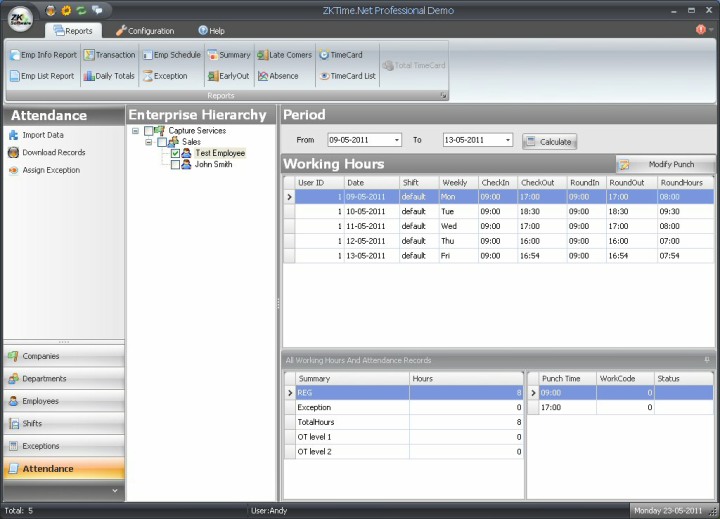Click the Punch Time column header
Viewport: 720px width, 519px height.
(567, 379)
